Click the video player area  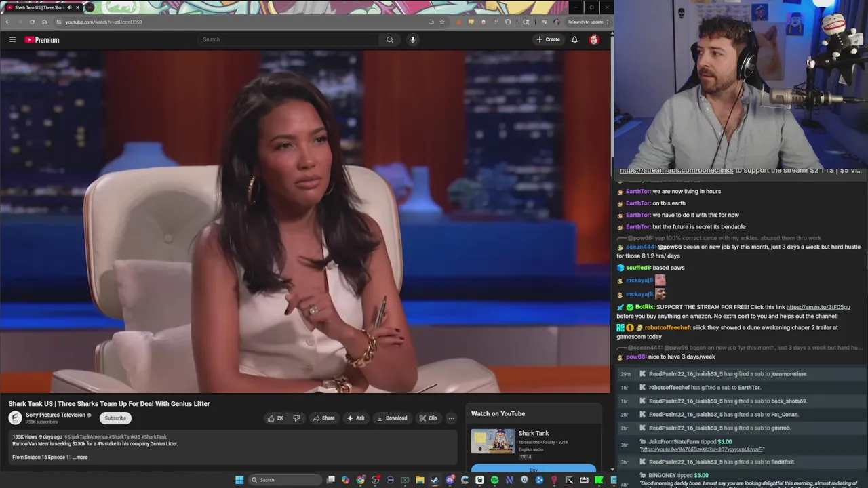305,221
